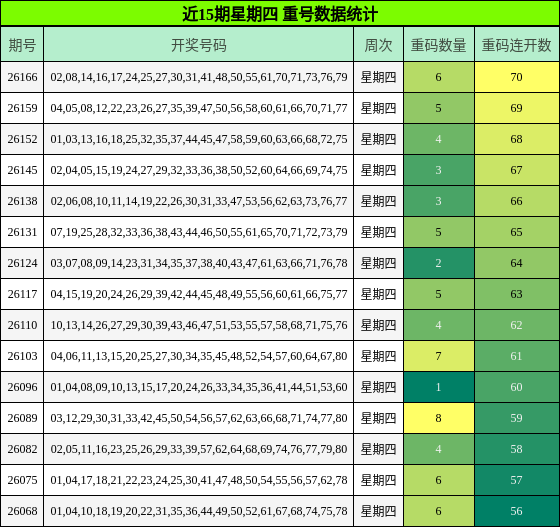Click 星期四 cell in row 26166
The width and height of the screenshot is (560, 527).
379,77
